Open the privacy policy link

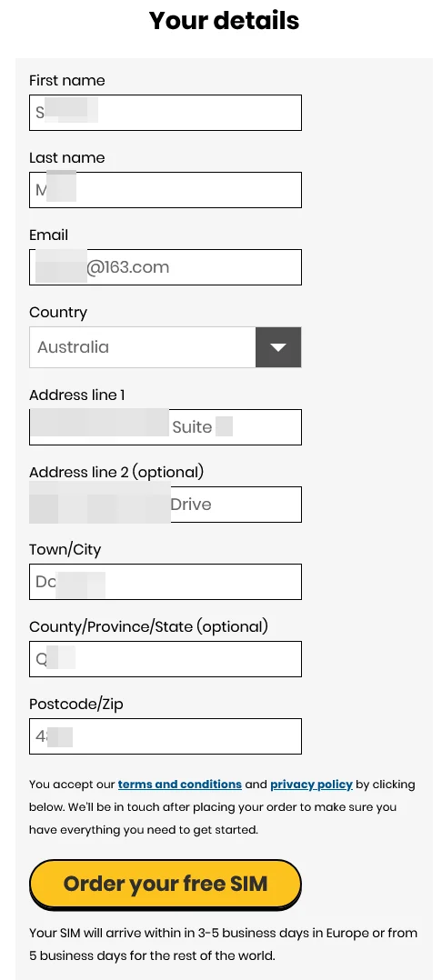[x=311, y=784]
